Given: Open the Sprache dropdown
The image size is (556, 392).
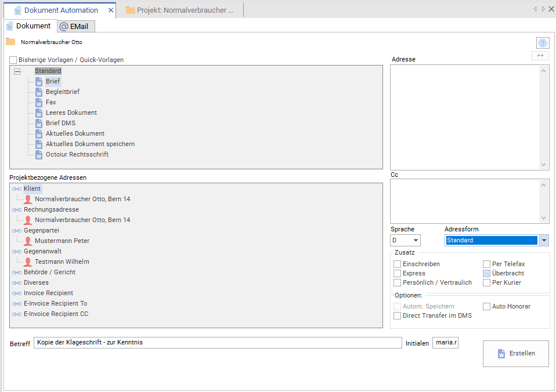Looking at the screenshot, I should click(405, 240).
